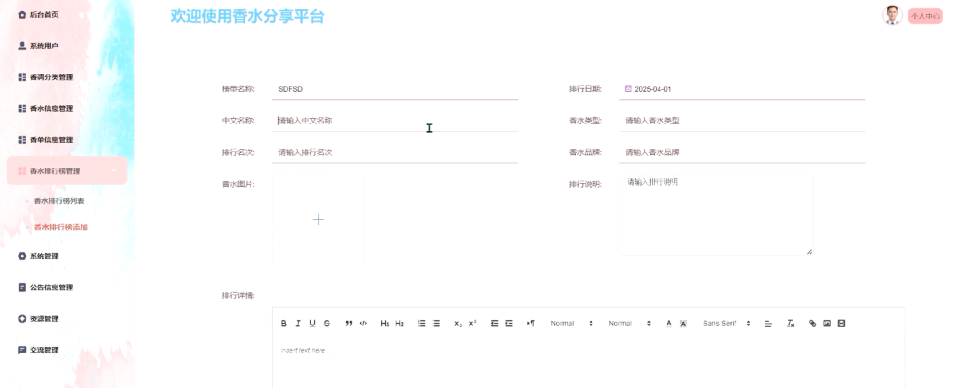Viewport: 980px width, 388px height.
Task: Apply italic formatting in editor toolbar
Action: coord(298,323)
